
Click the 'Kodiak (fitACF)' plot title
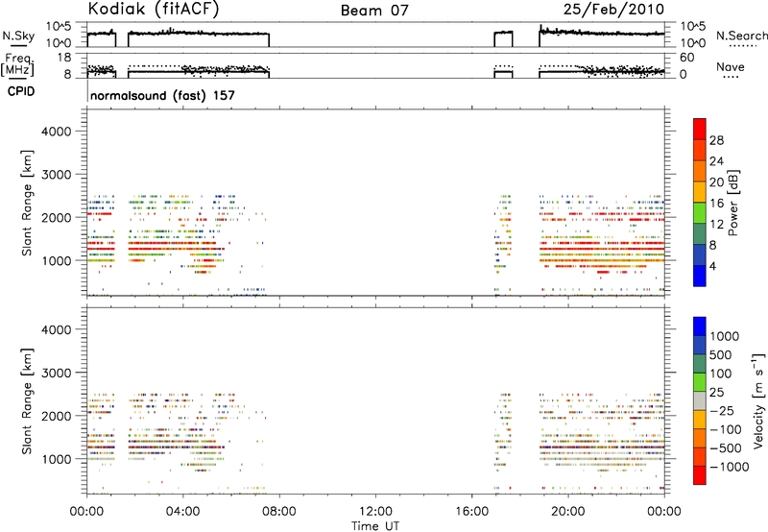[154, 10]
